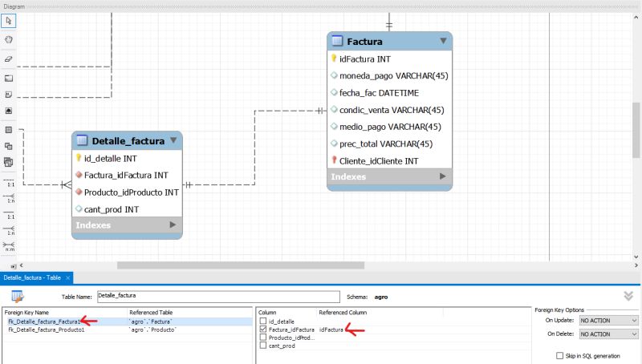Check the id_detalle column checkbox

pos(263,321)
